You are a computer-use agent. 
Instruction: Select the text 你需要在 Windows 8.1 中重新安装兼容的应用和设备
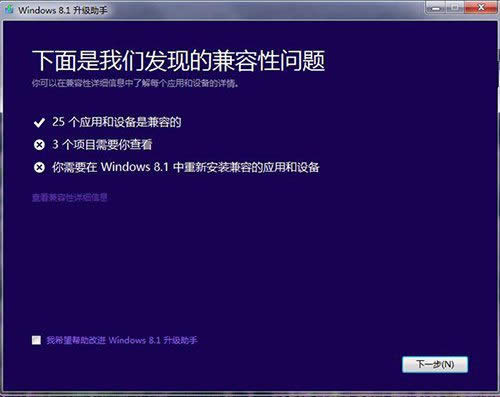186,167
